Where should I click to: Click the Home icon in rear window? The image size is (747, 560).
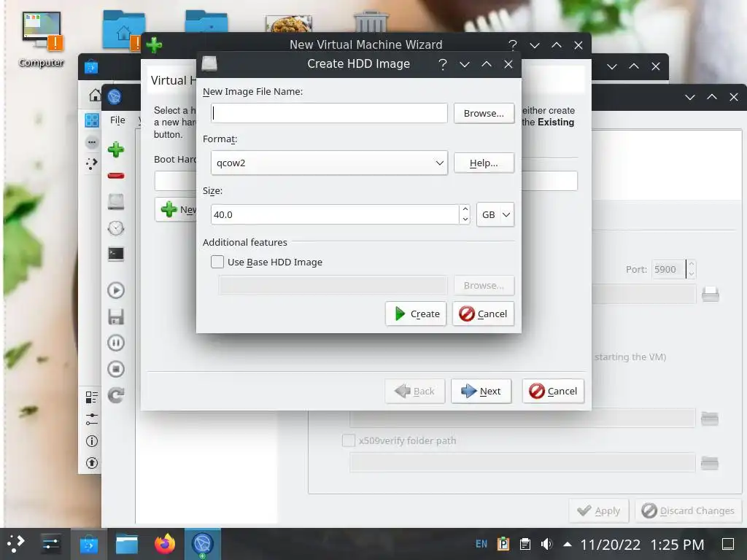pos(96,96)
